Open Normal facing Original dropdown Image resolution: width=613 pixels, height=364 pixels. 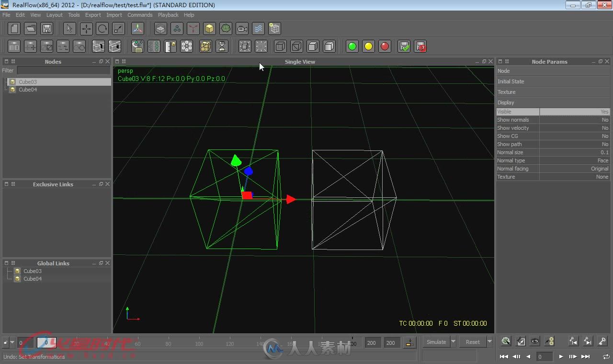[x=575, y=169]
